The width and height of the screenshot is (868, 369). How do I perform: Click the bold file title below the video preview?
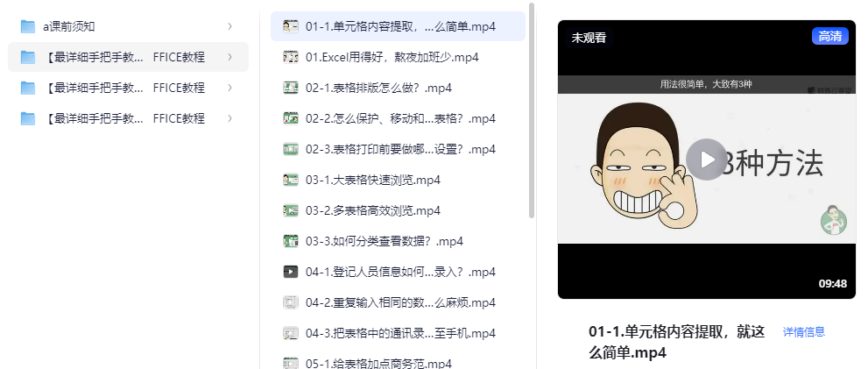coord(676,342)
